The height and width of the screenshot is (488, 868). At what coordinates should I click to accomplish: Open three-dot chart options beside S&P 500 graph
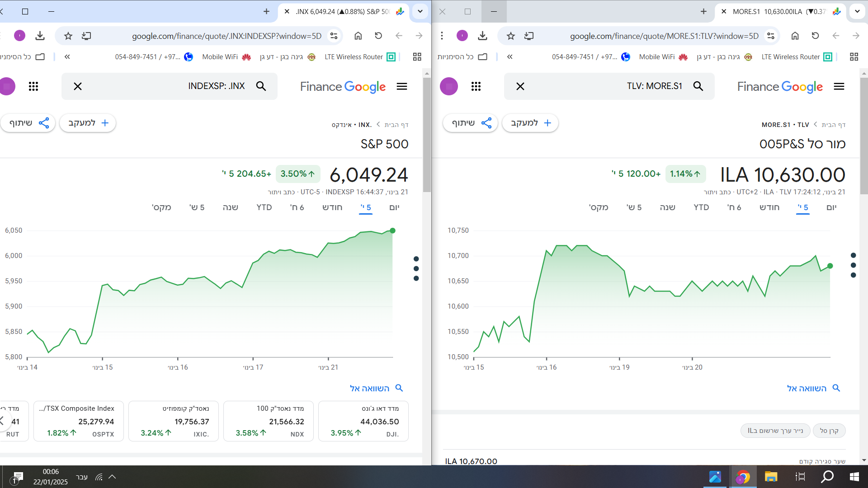click(416, 268)
